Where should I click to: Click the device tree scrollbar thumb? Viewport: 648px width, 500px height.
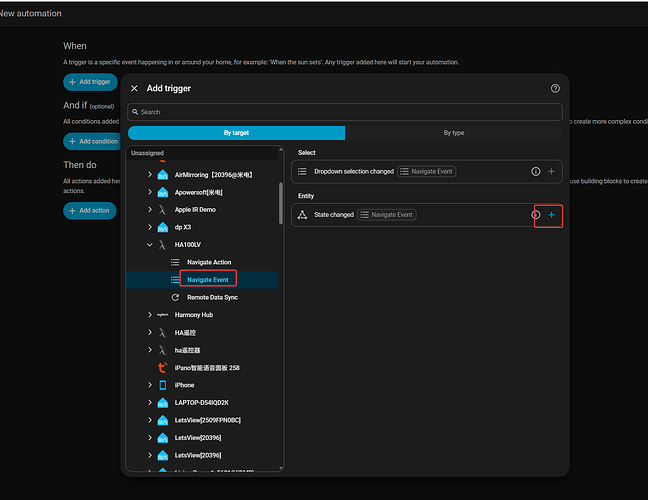coord(281,203)
